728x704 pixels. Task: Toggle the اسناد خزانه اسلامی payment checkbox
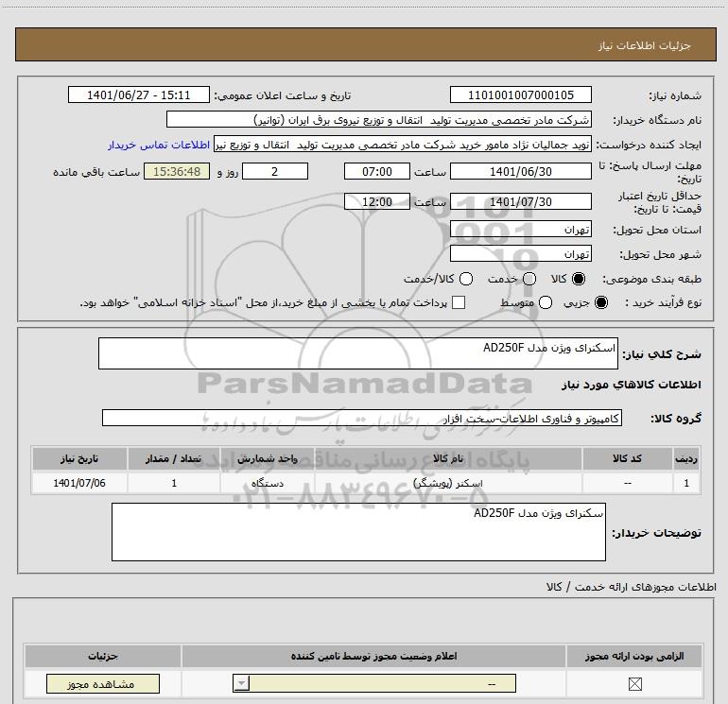[x=459, y=302]
